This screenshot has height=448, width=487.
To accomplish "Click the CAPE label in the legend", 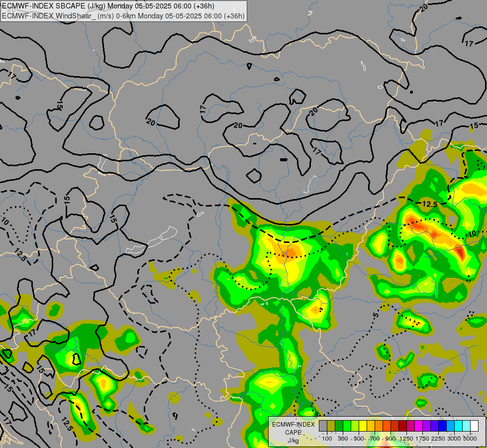I will [293, 433].
